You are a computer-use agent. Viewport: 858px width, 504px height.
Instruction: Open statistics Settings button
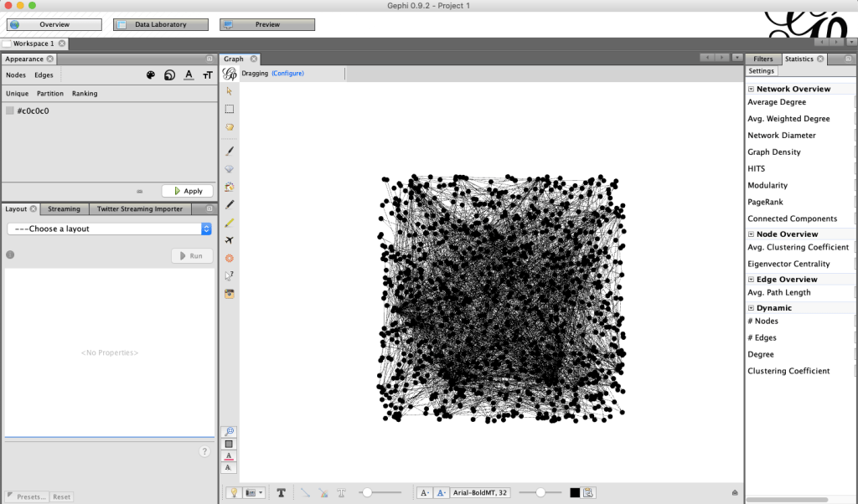click(761, 71)
